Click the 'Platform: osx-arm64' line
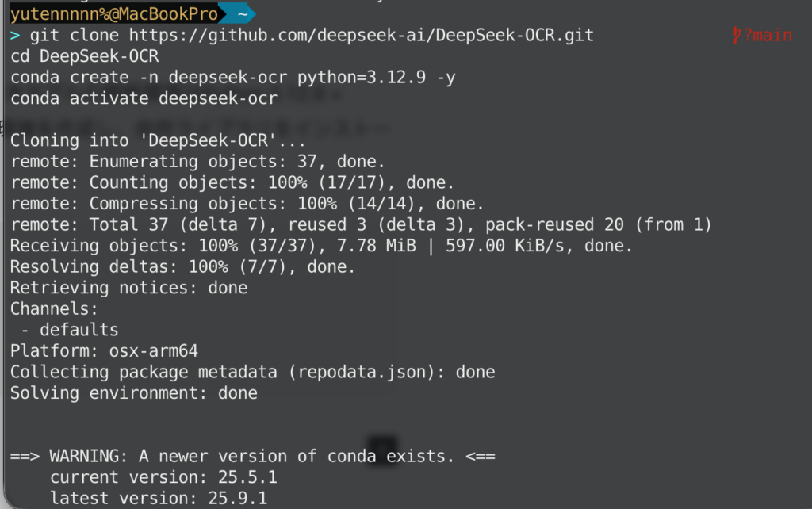Screen dimensions: 812x509 tap(104, 351)
